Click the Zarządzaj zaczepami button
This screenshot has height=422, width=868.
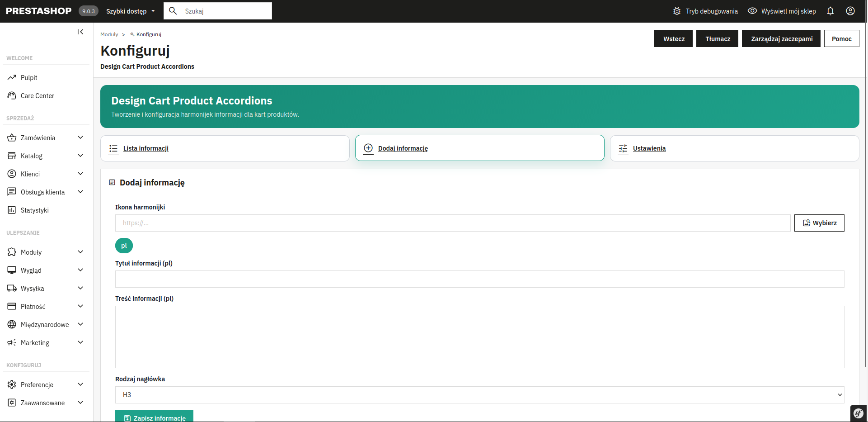coord(781,38)
